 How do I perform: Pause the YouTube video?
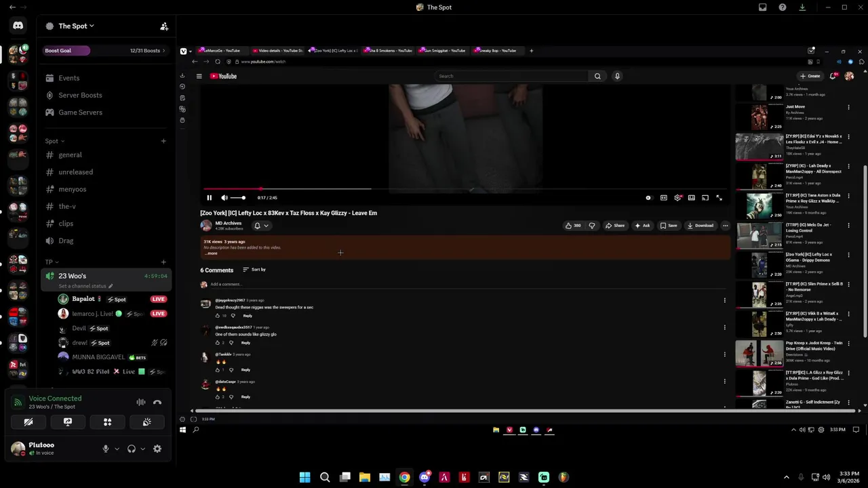209,198
